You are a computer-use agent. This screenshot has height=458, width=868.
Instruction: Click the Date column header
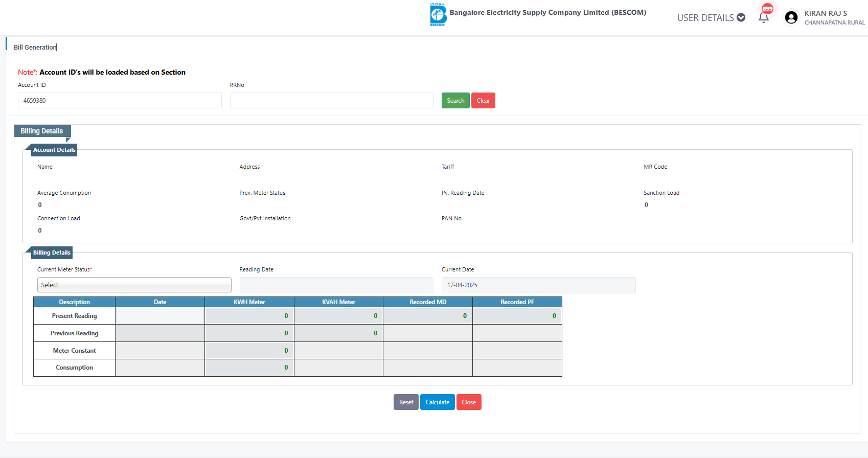(x=160, y=302)
